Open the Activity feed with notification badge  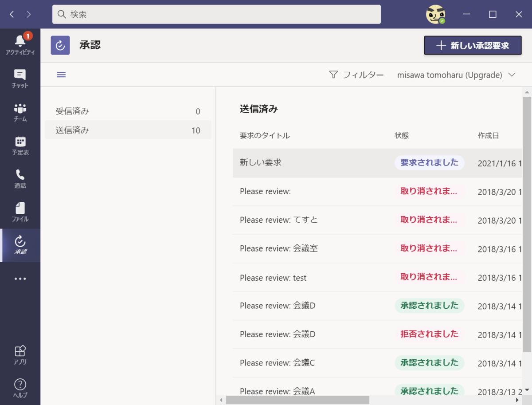point(20,44)
